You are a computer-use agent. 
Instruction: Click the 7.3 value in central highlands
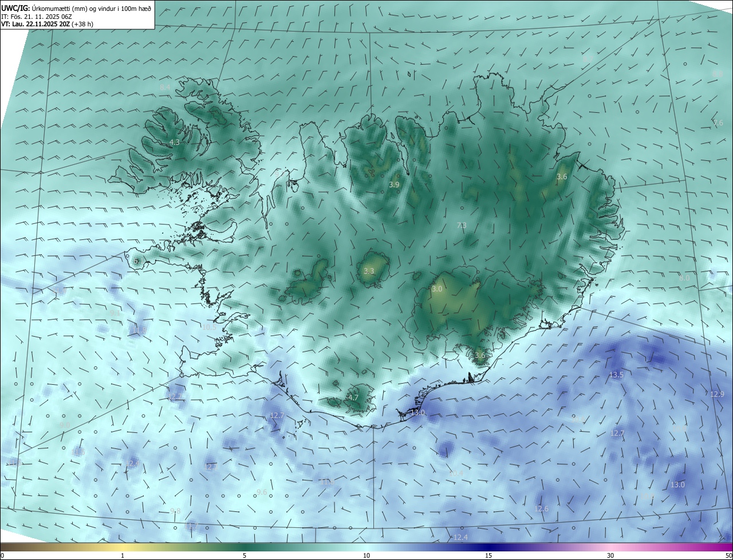tap(462, 226)
